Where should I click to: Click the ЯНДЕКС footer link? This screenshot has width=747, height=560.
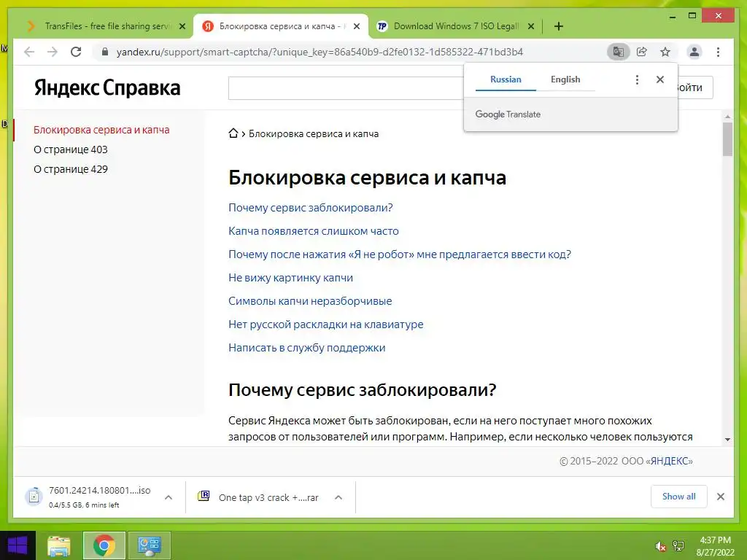point(670,461)
